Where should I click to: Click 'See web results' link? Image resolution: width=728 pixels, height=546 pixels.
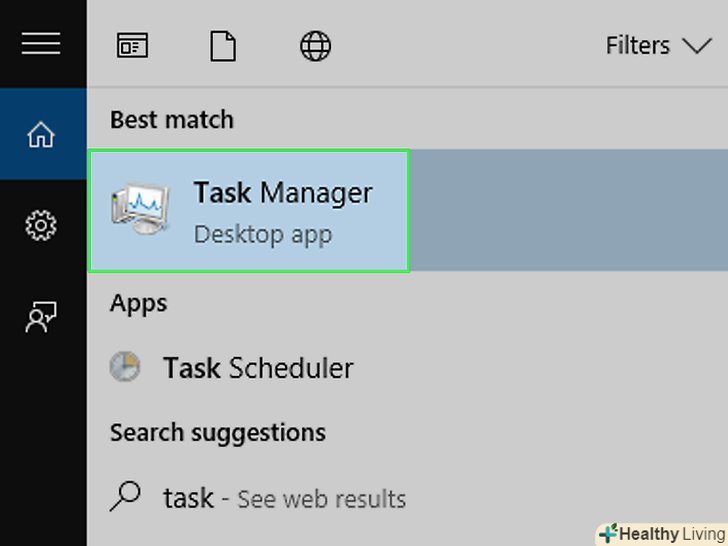tap(321, 498)
